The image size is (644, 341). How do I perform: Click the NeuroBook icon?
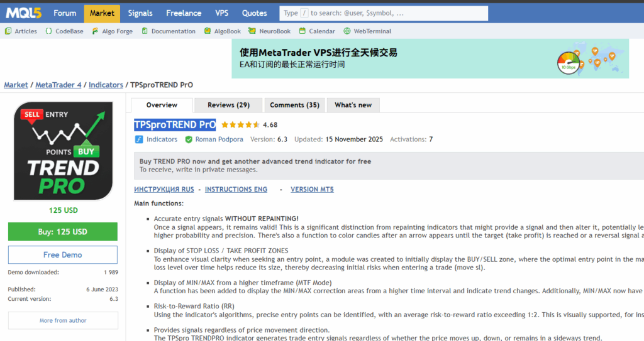252,31
